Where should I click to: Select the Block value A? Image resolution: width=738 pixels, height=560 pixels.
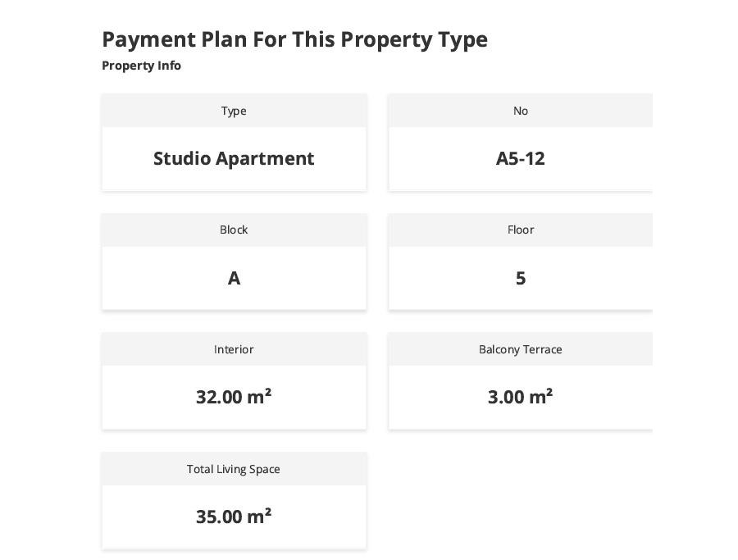point(234,278)
